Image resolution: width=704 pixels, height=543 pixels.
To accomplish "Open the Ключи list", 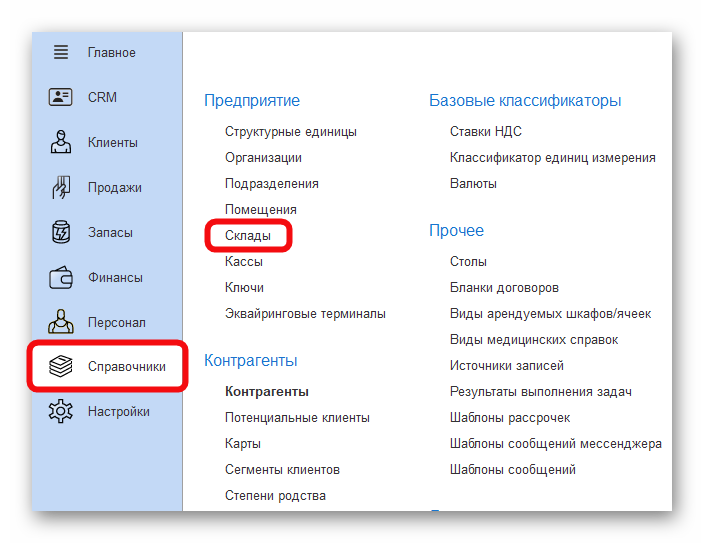I will pyautogui.click(x=244, y=287).
